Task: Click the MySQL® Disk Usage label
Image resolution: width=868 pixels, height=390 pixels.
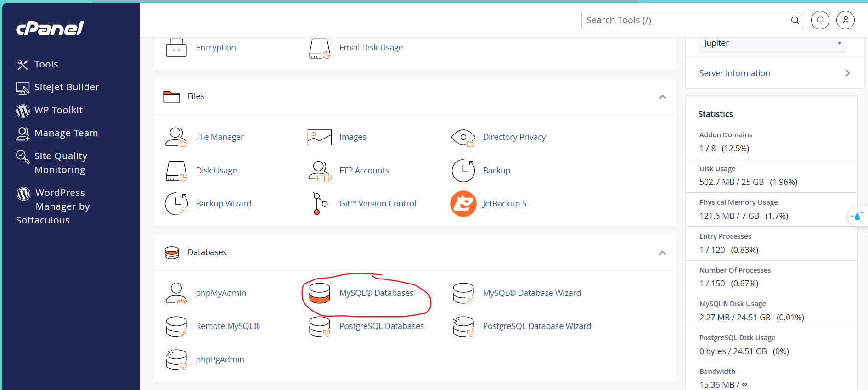Action: pyautogui.click(x=733, y=304)
